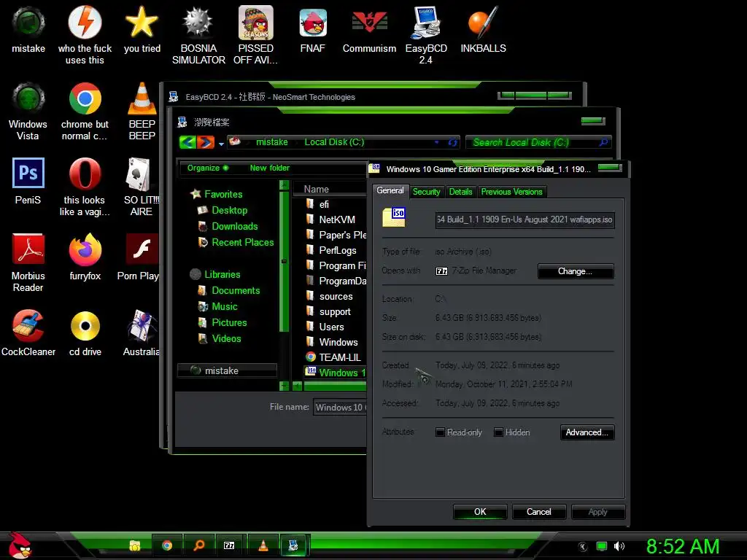The width and height of the screenshot is (747, 560).
Task: Click the taskbar search magnifier icon
Action: [x=198, y=545]
